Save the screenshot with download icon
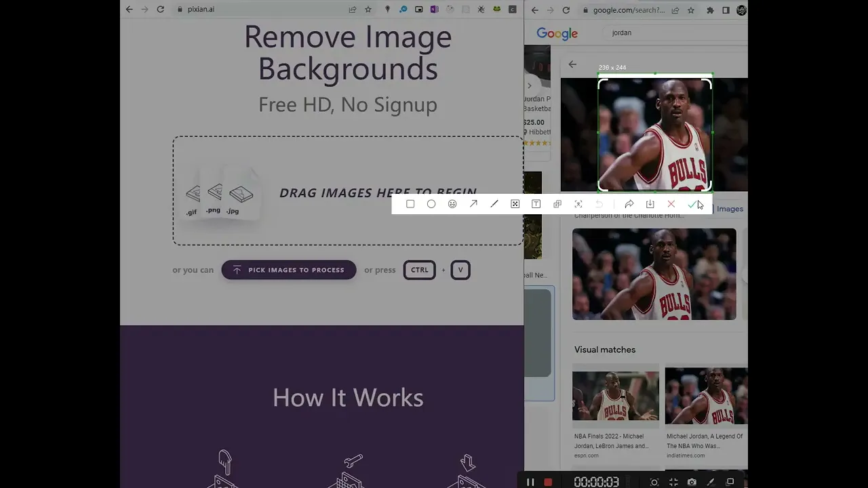Viewport: 868px width, 488px height. click(x=650, y=204)
